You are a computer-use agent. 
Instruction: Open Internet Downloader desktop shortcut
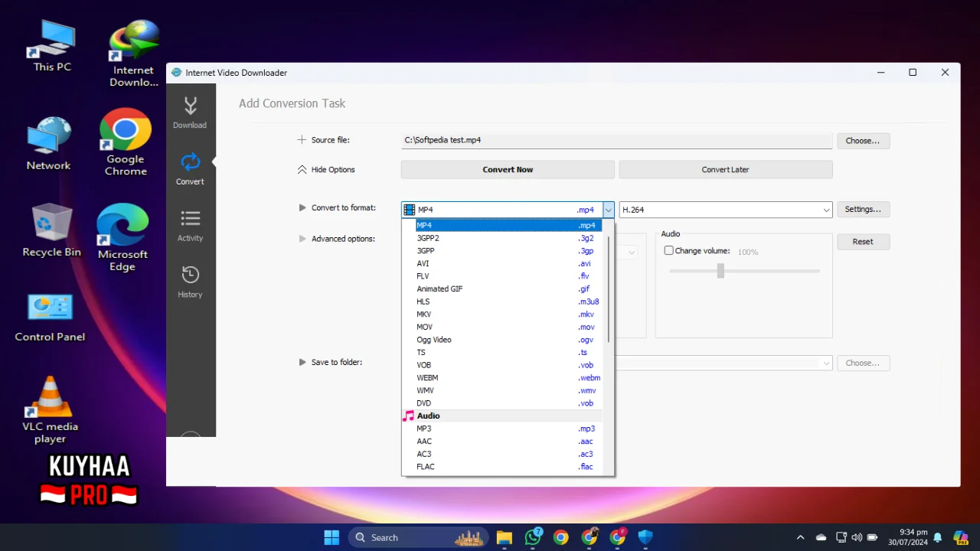click(x=134, y=54)
